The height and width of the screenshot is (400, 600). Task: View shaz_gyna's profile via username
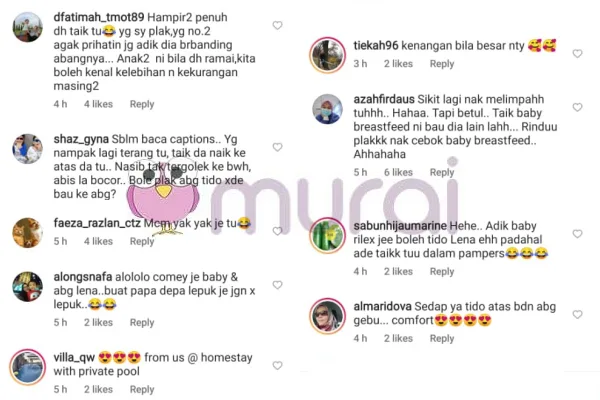pos(82,139)
